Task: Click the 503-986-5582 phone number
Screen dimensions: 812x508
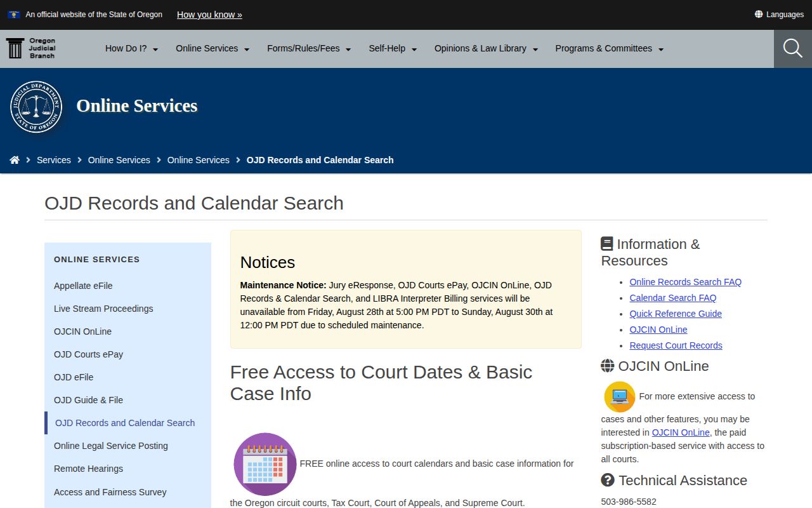Action: [629, 502]
